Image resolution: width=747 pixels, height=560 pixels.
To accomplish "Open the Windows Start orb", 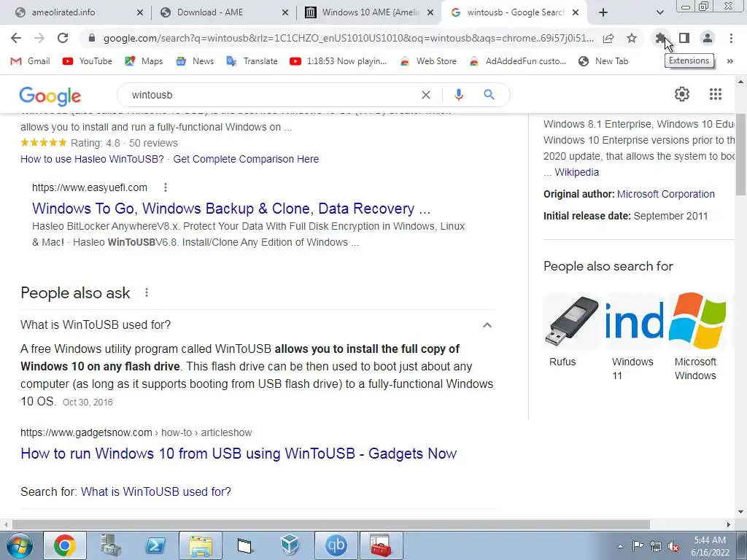I will [x=19, y=545].
